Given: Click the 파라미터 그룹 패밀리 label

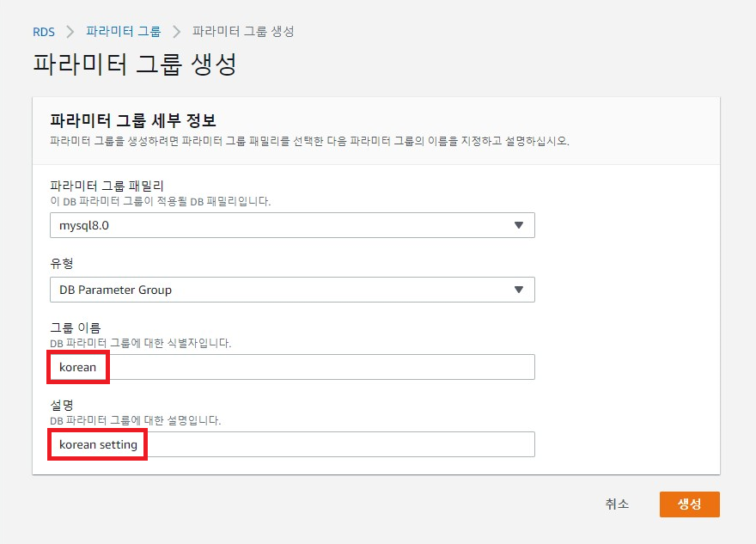Looking at the screenshot, I should coord(107,186).
